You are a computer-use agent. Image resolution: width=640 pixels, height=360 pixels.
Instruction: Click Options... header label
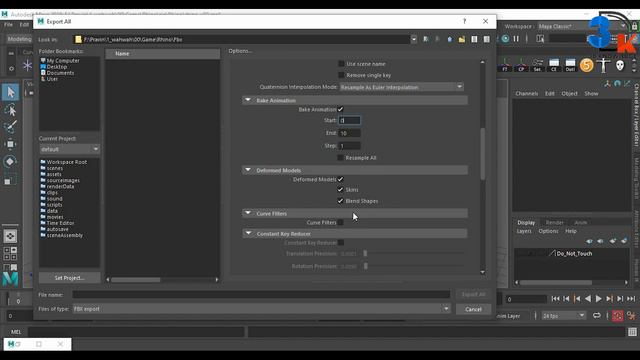(240, 51)
